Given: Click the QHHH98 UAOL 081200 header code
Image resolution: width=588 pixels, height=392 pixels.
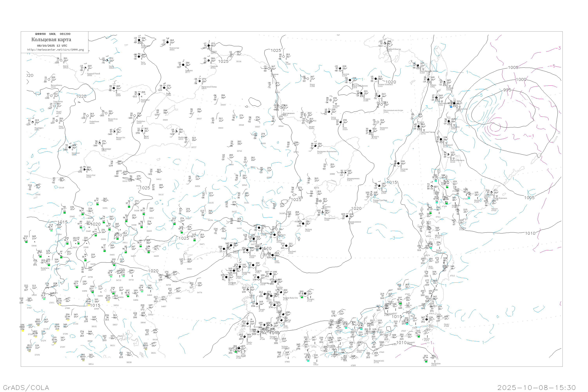Looking at the screenshot, I should (x=53, y=34).
